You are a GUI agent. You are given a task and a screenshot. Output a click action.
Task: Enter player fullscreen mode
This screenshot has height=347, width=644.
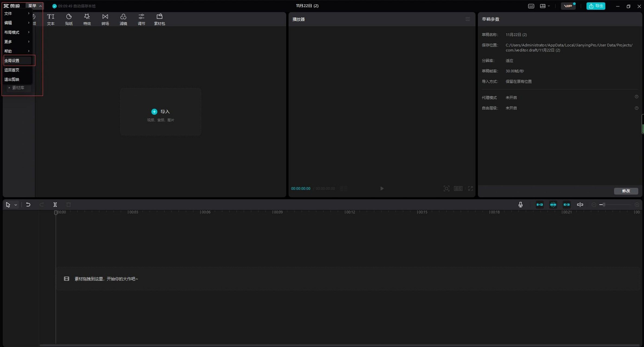(x=470, y=188)
